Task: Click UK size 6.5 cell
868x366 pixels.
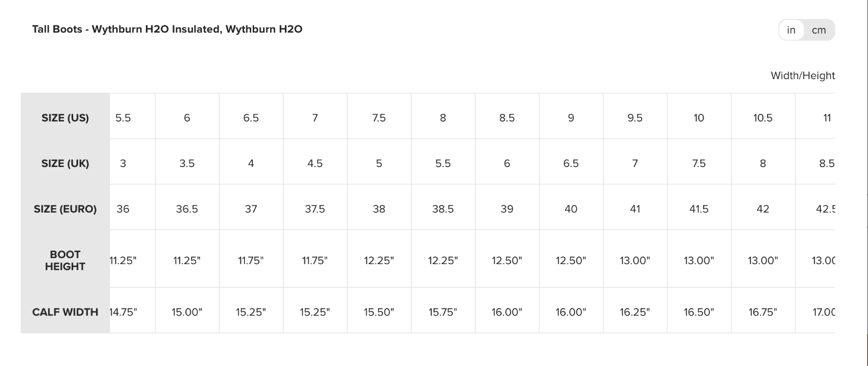Action: click(x=571, y=163)
